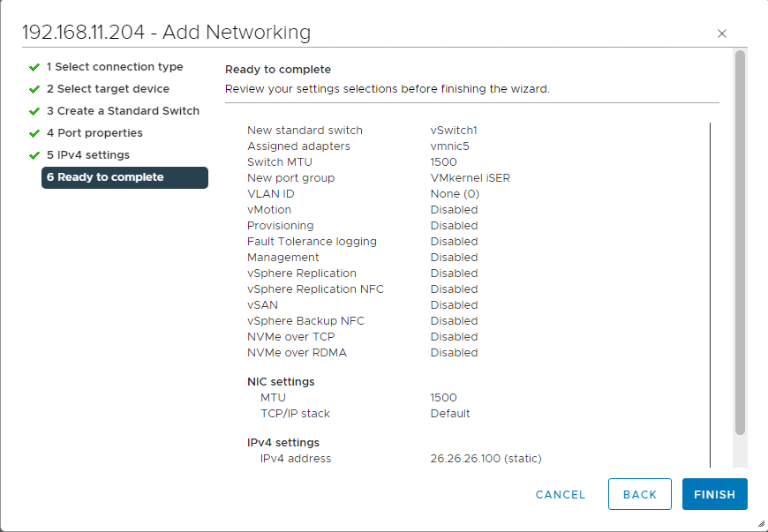
Task: Click the checkmark icon for Create a Standard Switch
Action: (34, 111)
